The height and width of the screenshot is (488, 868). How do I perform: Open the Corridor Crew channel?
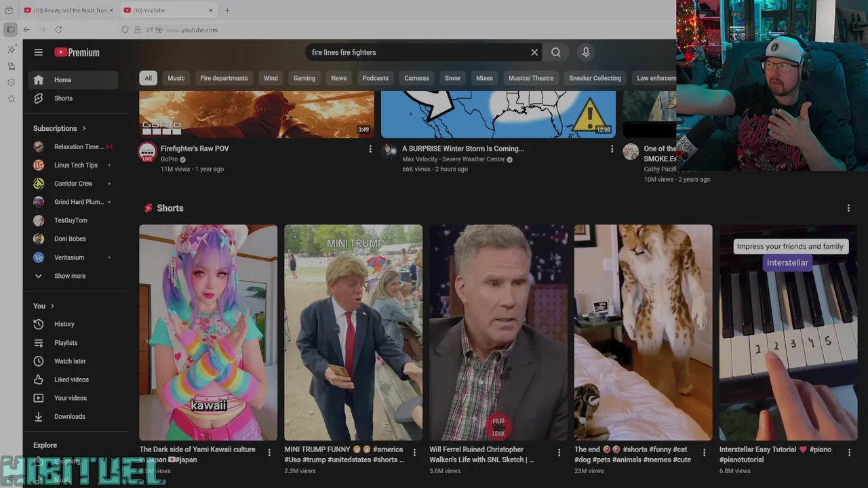click(x=73, y=184)
